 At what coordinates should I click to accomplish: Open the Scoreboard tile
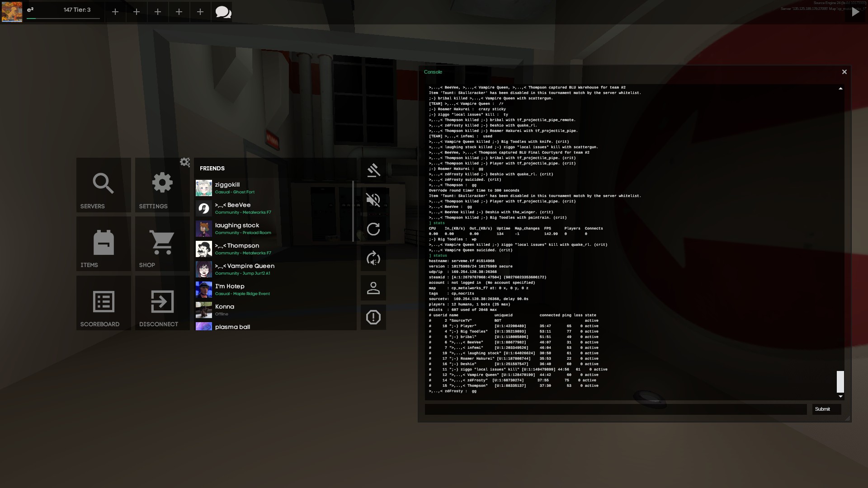(x=104, y=303)
